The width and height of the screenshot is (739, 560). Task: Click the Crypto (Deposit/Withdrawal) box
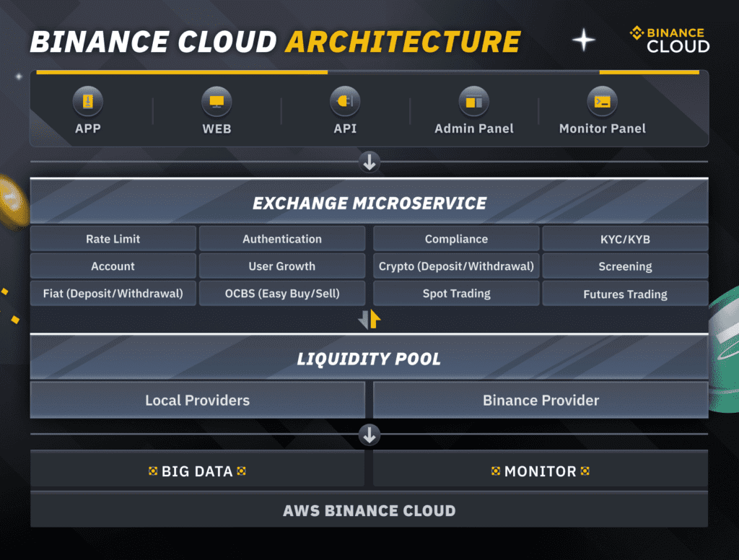[456, 266]
